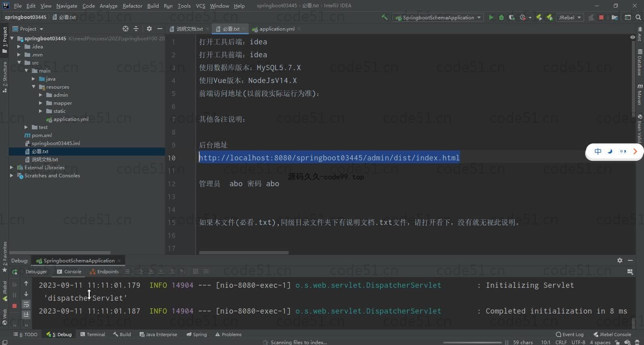644x345 pixels.
Task: Toggle the editor inspections eye icon
Action: [633, 37]
